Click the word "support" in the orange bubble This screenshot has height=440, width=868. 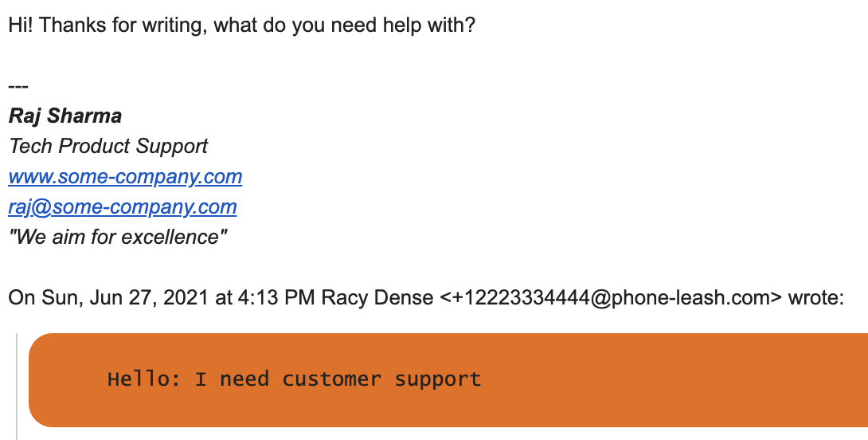(x=438, y=381)
